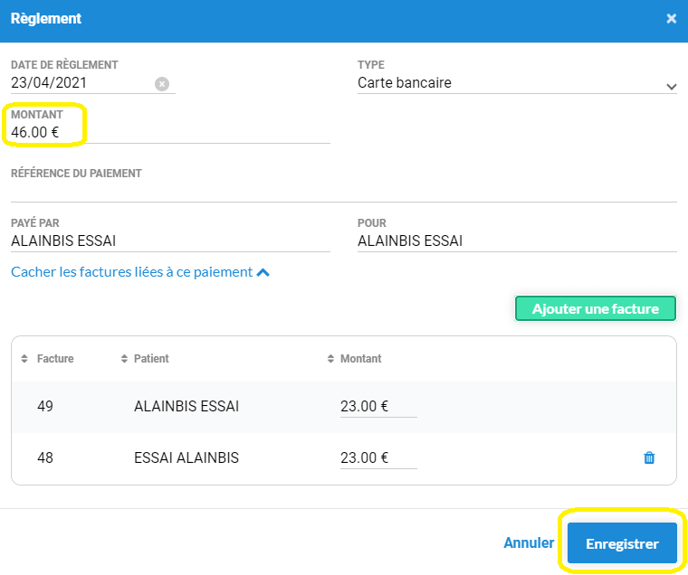Edit the Date de règlement field
The height and width of the screenshot is (575, 688).
(x=80, y=84)
